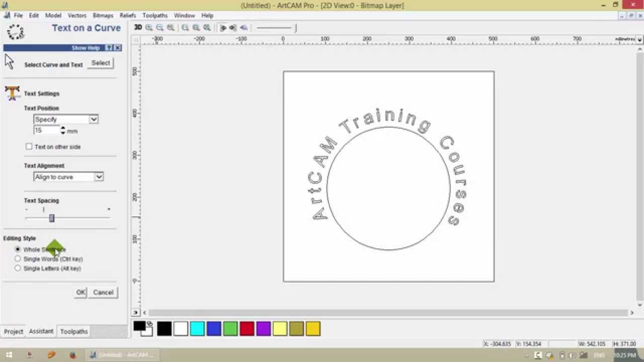Click the last magnifier icon before the arrow icons
The image size is (644, 362).
(x=207, y=28)
